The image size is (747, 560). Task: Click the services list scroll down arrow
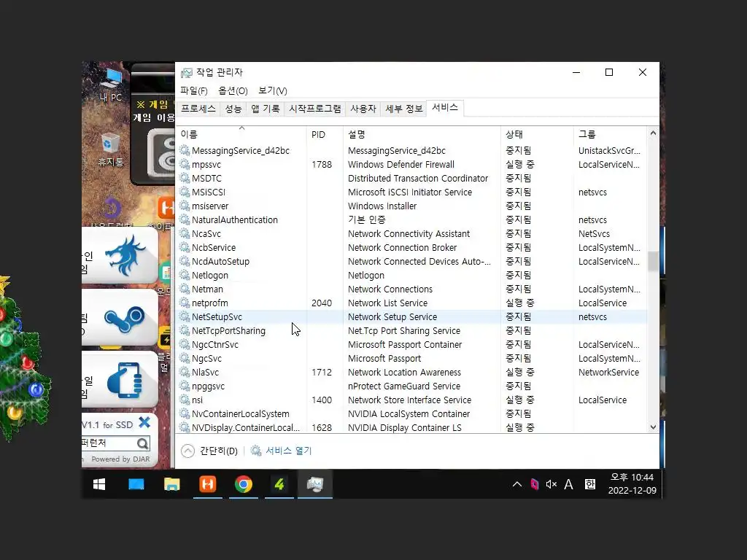tap(653, 427)
